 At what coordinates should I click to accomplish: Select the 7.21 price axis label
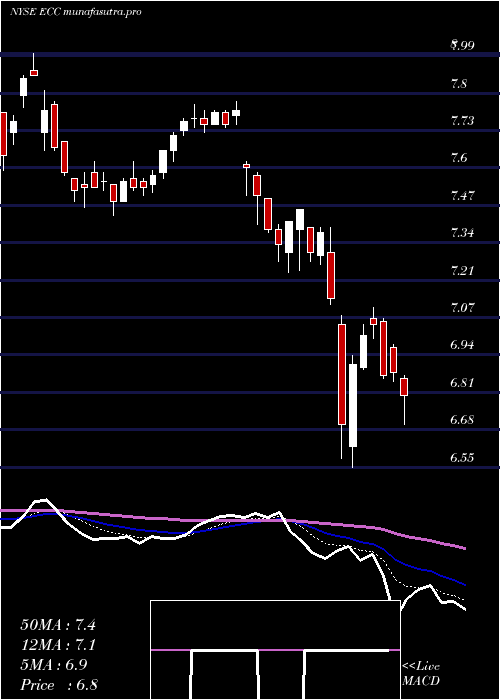tap(463, 270)
